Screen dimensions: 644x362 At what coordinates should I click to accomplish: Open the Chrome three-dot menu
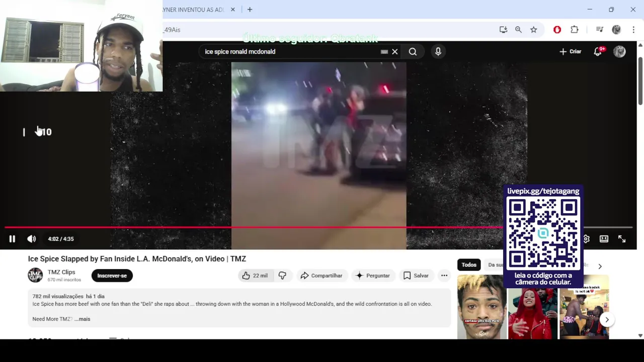point(633,30)
